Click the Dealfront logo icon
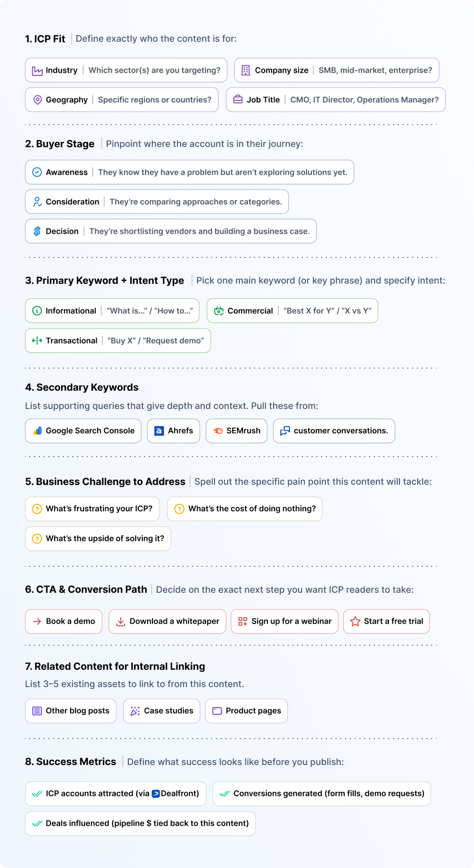This screenshot has height=868, width=474. click(x=156, y=794)
